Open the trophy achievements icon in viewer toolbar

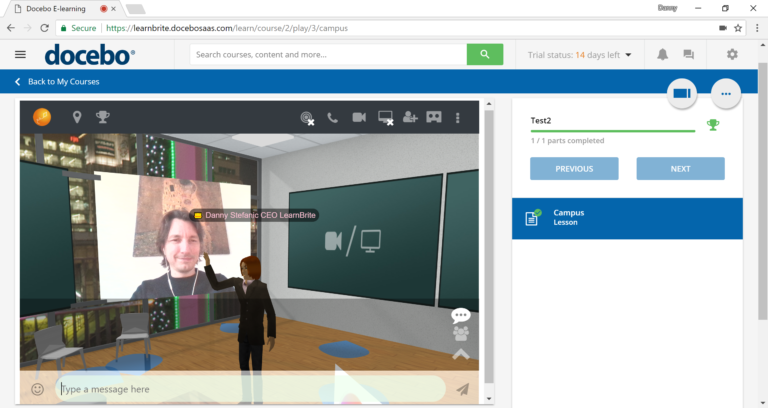coord(102,118)
